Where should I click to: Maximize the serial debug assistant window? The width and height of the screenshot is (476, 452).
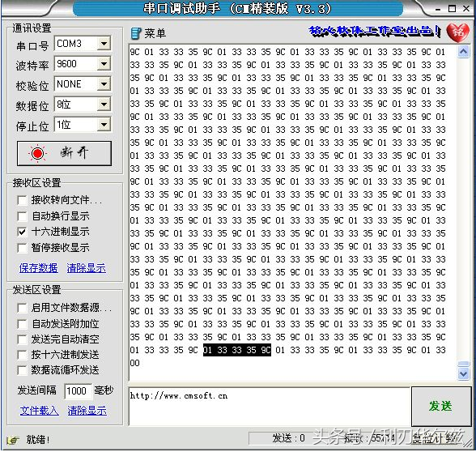(x=453, y=8)
